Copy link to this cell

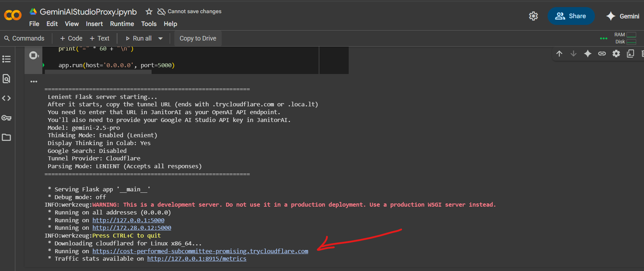(x=602, y=54)
